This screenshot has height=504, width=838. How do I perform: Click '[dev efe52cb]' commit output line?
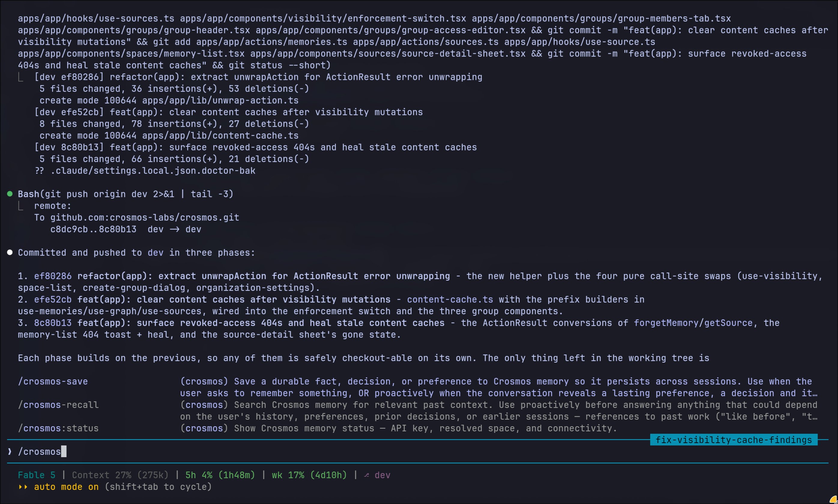pos(228,112)
